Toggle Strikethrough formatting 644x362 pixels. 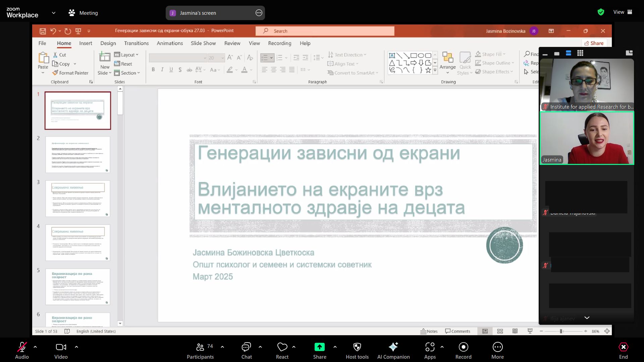190,69
